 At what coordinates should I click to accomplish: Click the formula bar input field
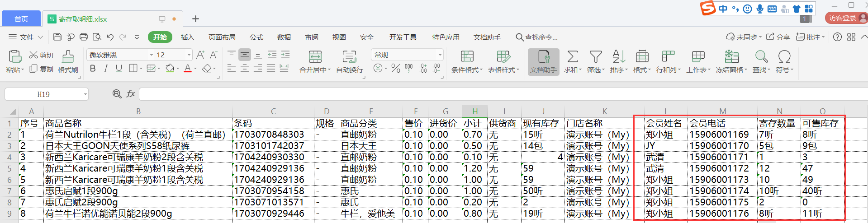tap(503, 94)
